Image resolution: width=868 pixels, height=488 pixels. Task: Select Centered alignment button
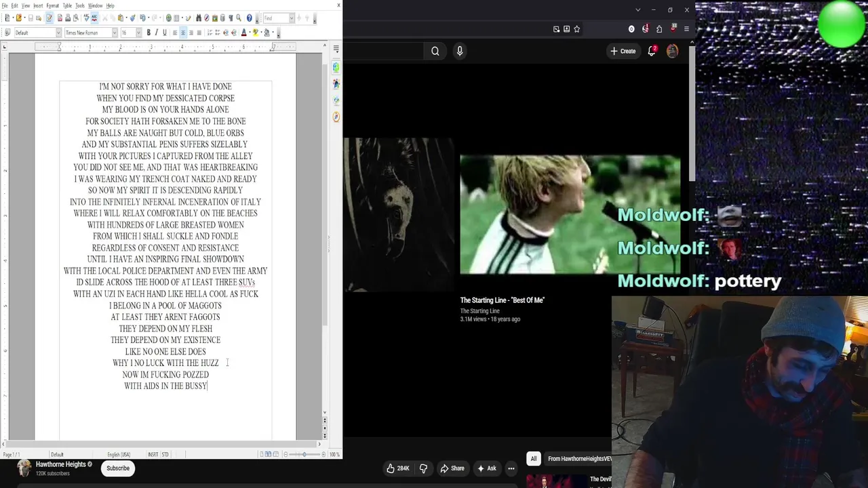[183, 33]
